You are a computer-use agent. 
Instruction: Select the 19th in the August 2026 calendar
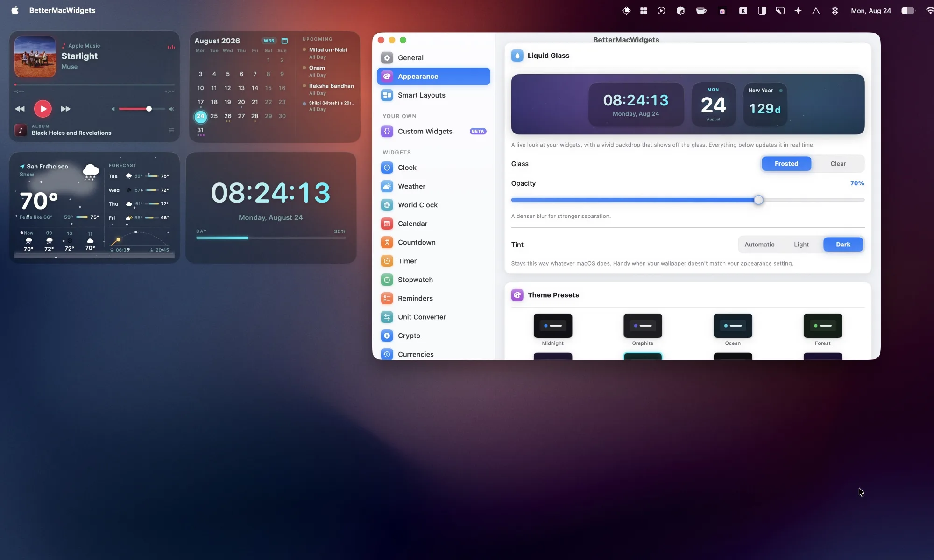pyautogui.click(x=227, y=102)
